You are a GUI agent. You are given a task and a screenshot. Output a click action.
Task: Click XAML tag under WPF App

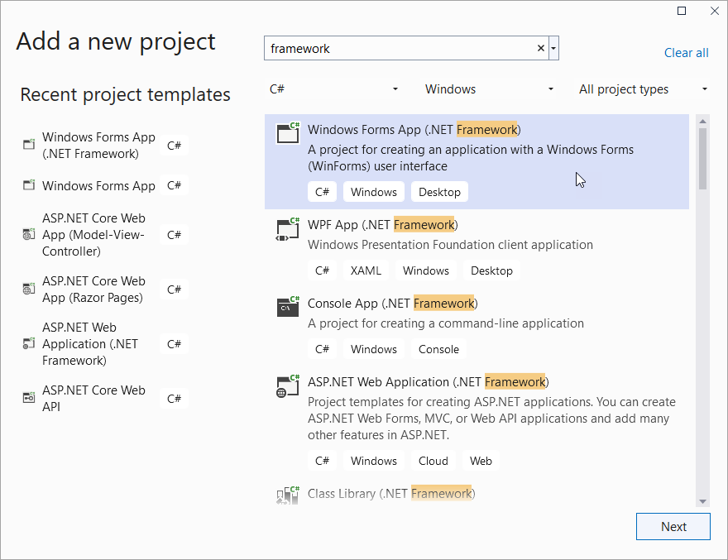pos(366,270)
